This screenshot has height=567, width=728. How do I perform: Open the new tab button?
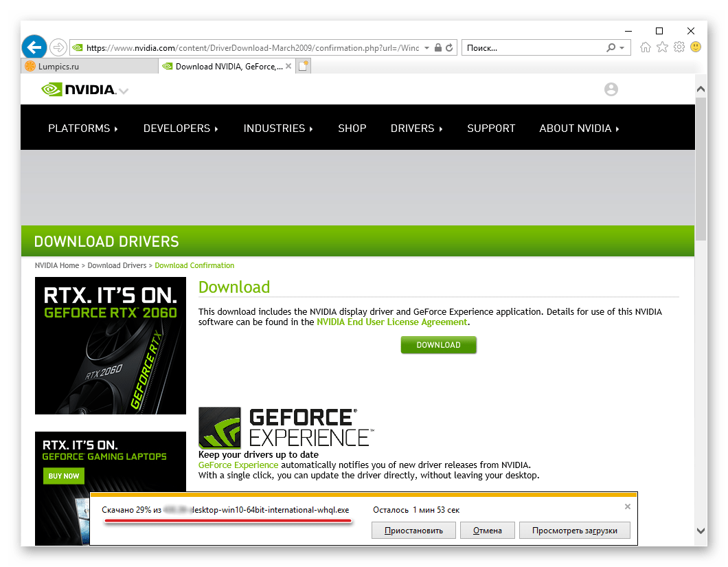pos(303,65)
